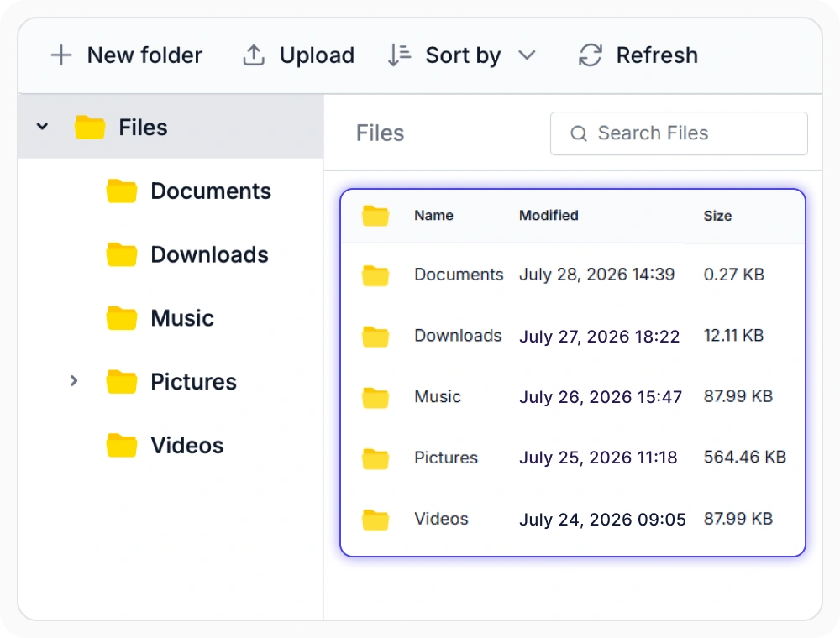Click the folder icon in the Music table row
Screen dimensions: 840x638
(x=375, y=398)
